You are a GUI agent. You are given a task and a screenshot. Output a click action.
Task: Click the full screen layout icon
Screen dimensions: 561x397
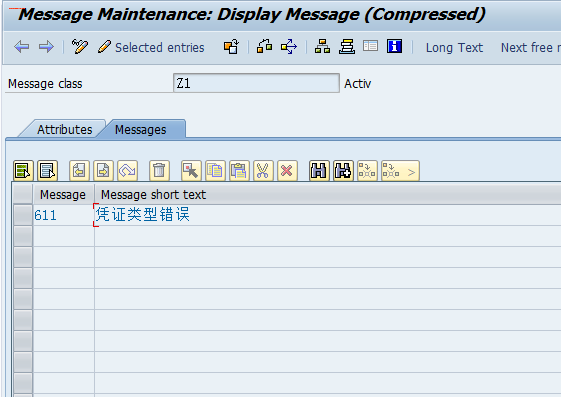tap(370, 46)
